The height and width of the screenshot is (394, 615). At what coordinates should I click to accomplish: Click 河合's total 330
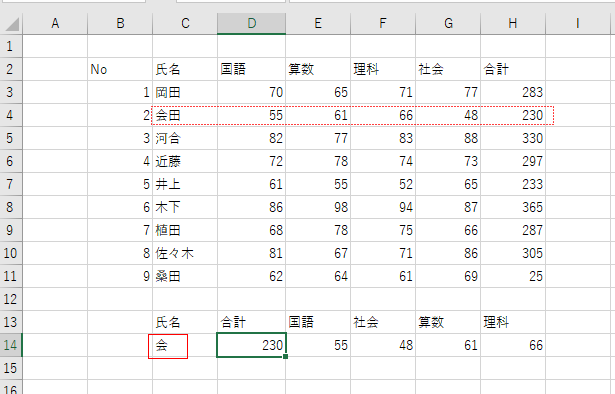(x=513, y=138)
